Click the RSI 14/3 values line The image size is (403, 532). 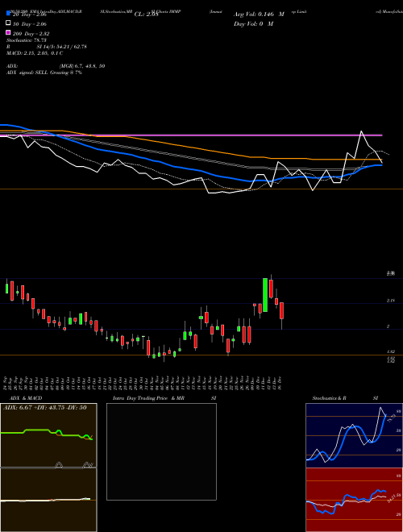point(46,47)
